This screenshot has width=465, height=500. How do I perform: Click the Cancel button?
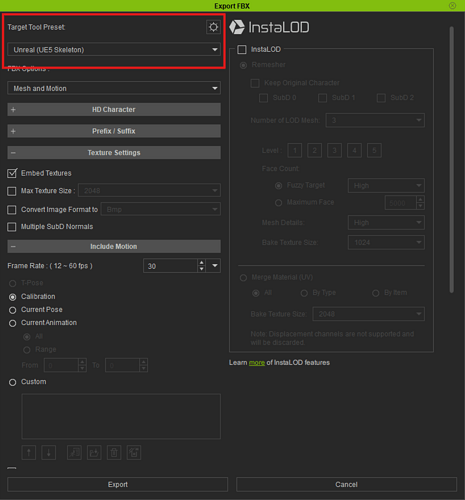pyautogui.click(x=346, y=484)
